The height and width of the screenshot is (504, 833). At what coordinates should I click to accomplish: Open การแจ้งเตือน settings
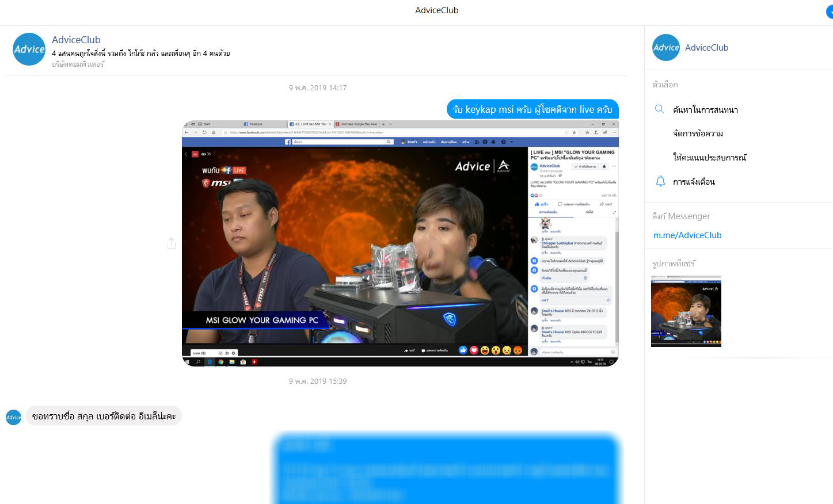[x=694, y=182]
